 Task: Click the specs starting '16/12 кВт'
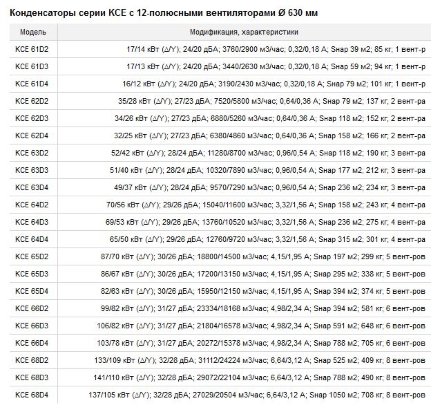point(274,84)
